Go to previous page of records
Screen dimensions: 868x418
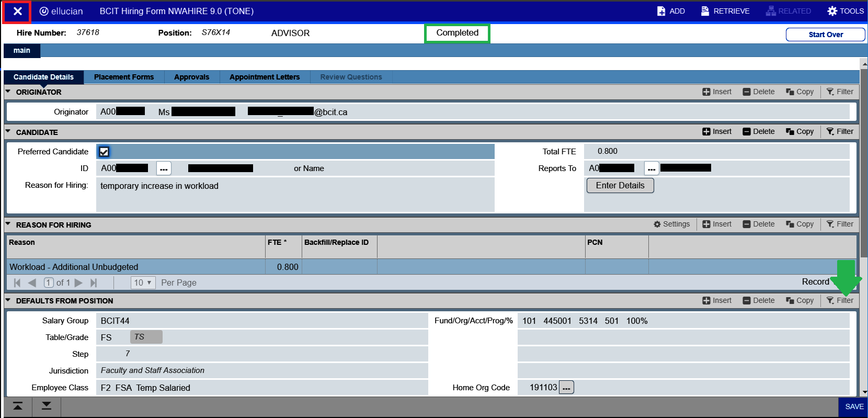[x=32, y=283]
